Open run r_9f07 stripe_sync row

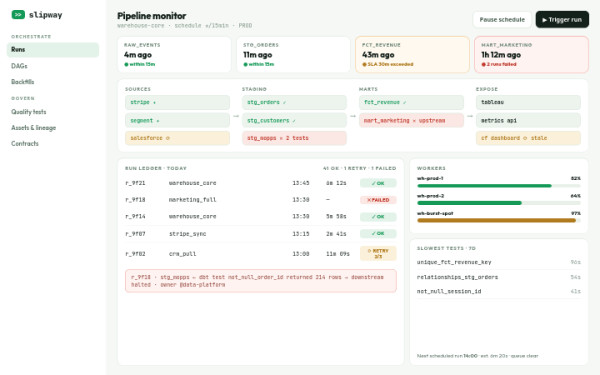[261, 233]
